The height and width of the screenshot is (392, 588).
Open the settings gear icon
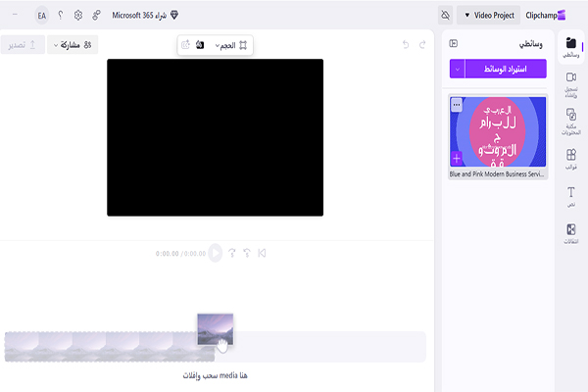[78, 16]
